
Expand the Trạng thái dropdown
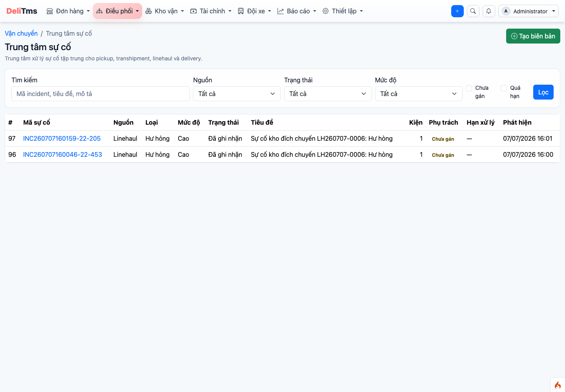tap(328, 94)
